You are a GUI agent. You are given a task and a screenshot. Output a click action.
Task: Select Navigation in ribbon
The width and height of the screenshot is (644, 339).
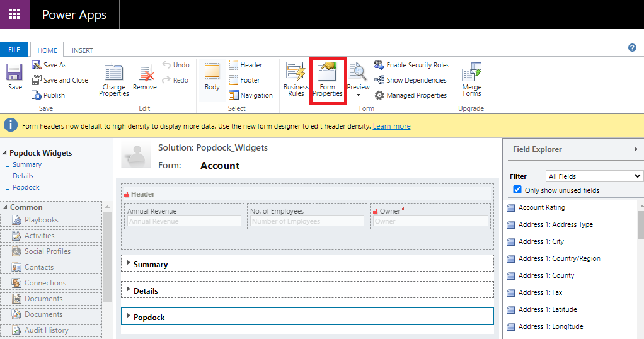pyautogui.click(x=251, y=95)
